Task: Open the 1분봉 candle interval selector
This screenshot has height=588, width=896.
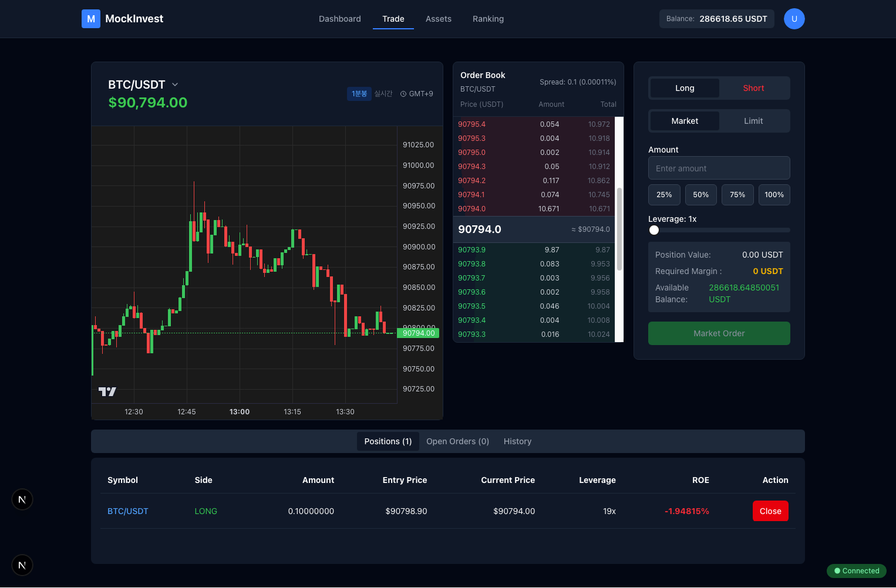Action: [359, 94]
